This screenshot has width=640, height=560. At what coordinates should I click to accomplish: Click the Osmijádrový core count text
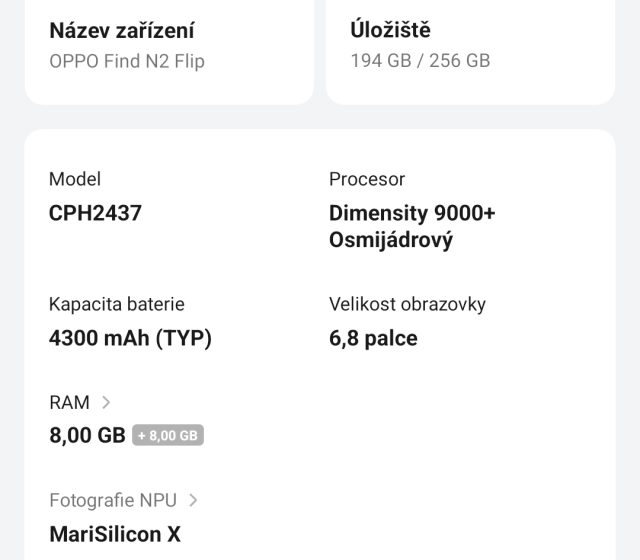click(391, 241)
